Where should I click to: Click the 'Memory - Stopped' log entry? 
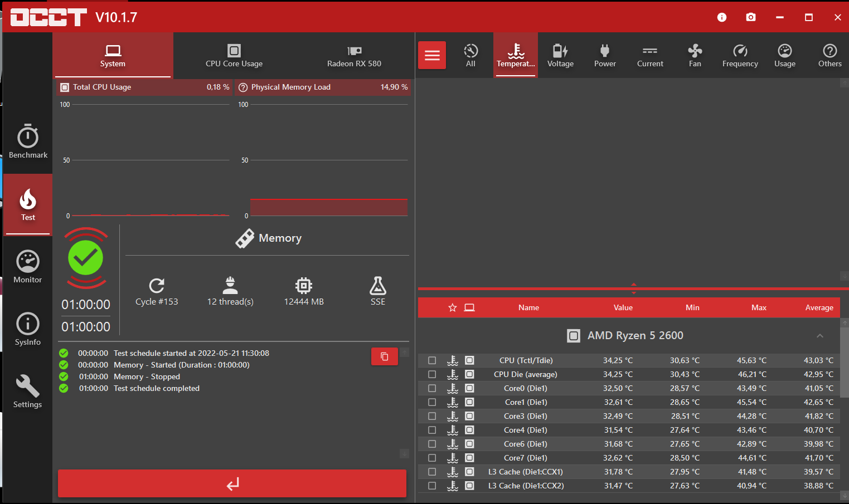coord(147,376)
